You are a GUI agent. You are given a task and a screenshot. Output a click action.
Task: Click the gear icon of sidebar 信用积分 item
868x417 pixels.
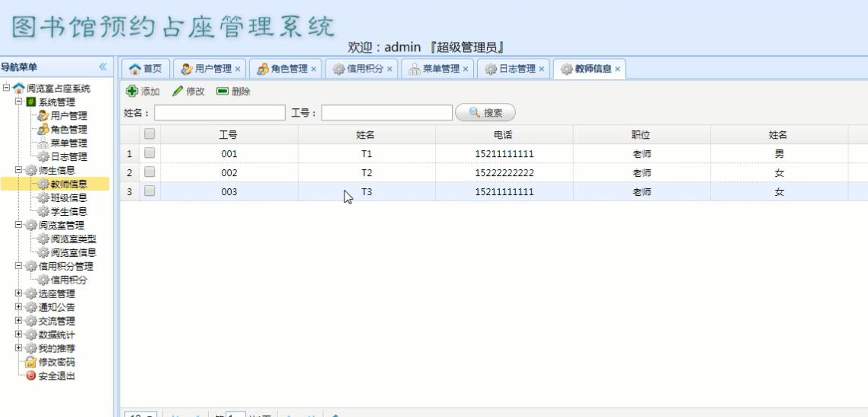[43, 280]
